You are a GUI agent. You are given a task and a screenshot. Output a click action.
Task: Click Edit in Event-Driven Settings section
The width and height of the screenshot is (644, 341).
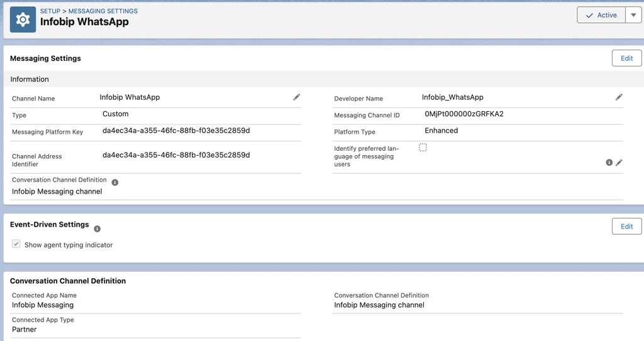click(627, 227)
